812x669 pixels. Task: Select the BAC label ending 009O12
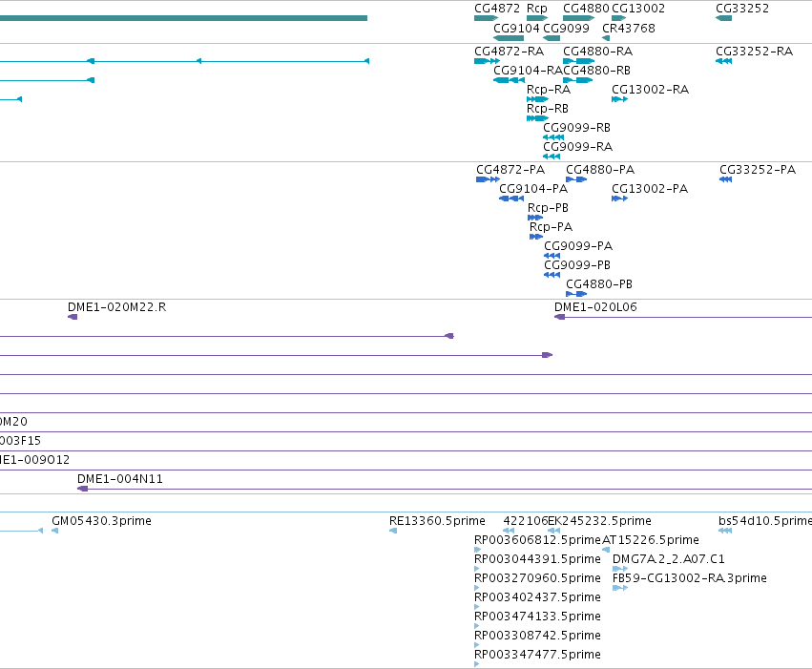click(x=34, y=460)
